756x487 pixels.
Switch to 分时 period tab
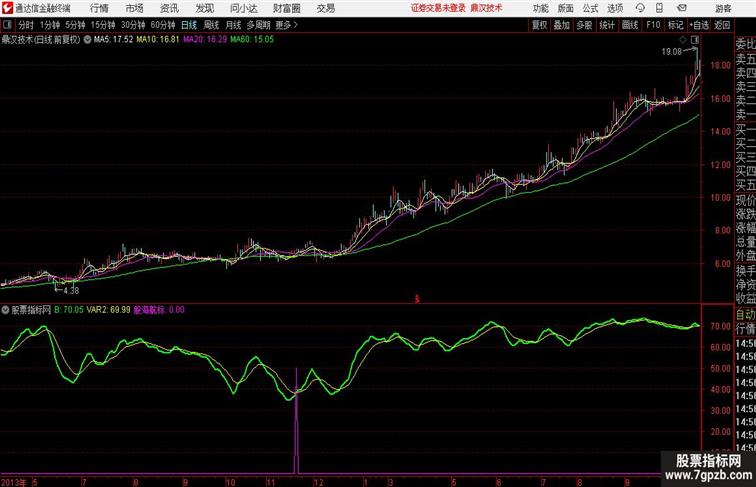[26, 25]
